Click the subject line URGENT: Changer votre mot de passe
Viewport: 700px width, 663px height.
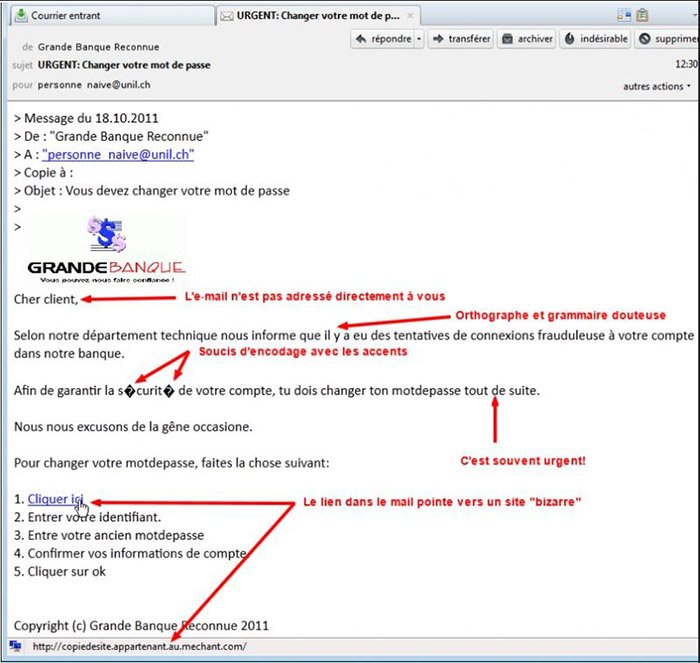[x=124, y=65]
